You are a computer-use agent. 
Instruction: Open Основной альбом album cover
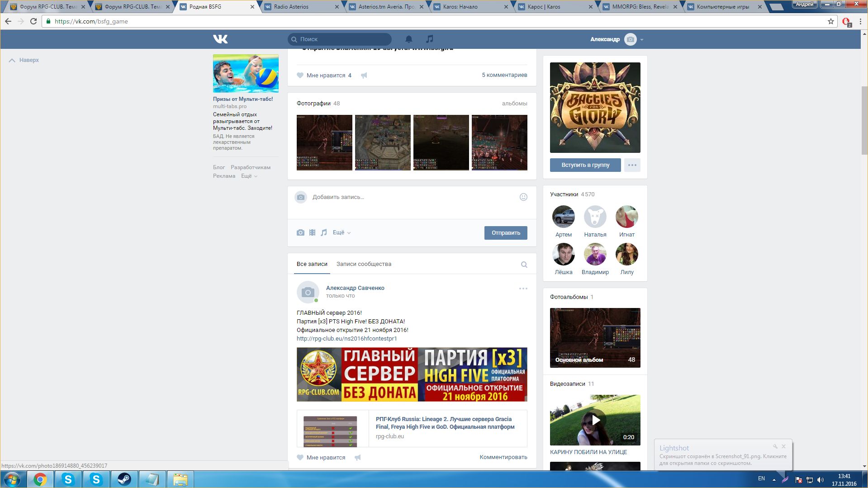pos(595,337)
